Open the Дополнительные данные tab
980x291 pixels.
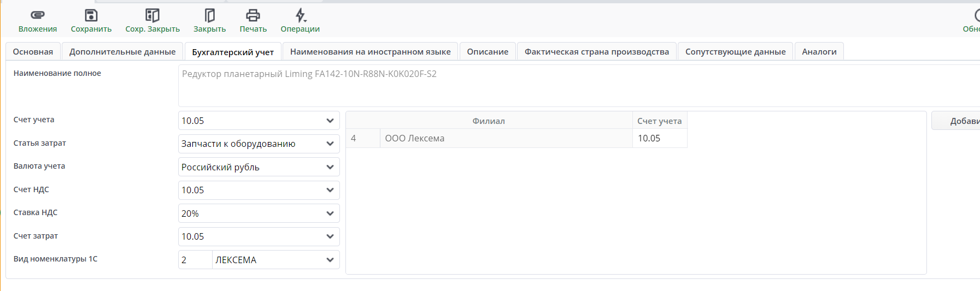[122, 52]
